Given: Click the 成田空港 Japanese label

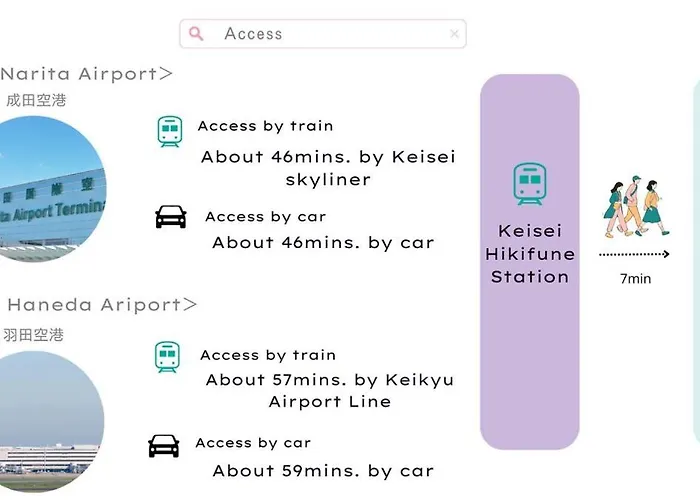Looking at the screenshot, I should point(36,100).
